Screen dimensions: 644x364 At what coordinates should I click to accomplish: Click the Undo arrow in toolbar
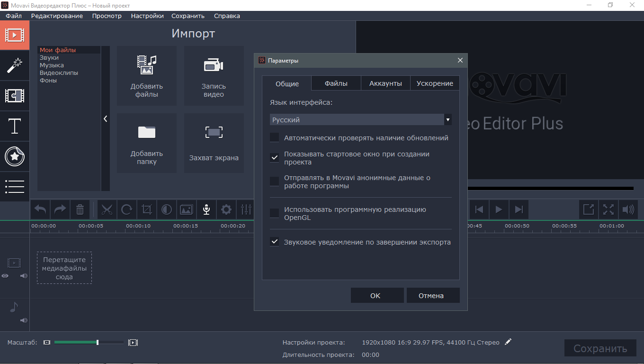41,209
